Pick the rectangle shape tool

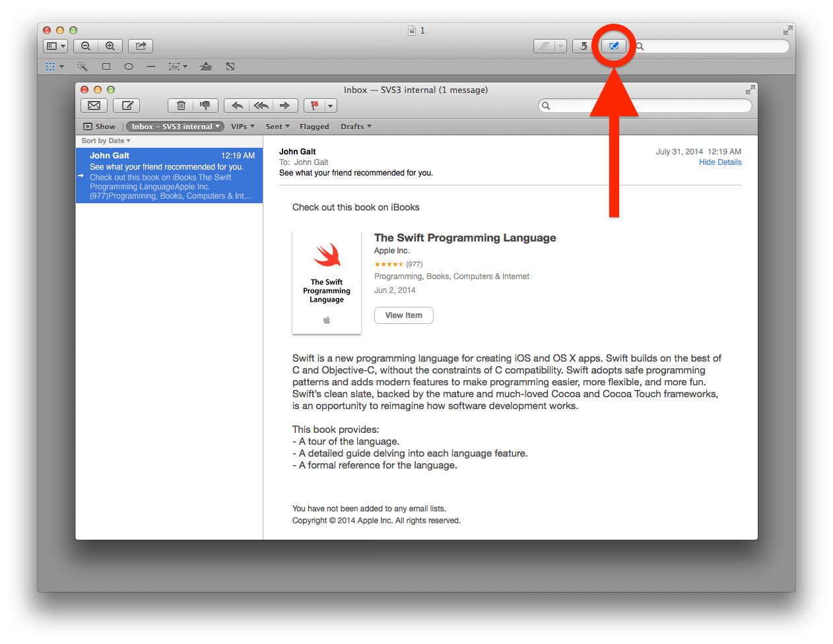106,66
